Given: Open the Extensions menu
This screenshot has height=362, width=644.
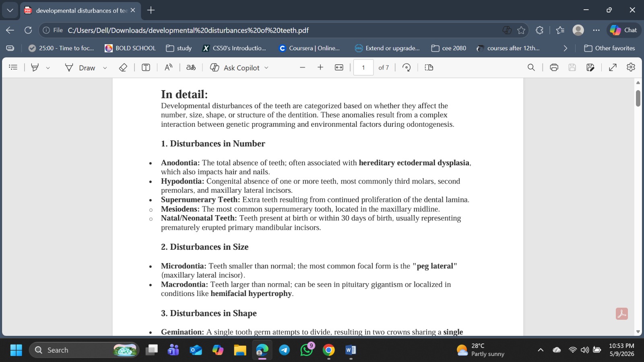Looking at the screenshot, I should point(539,30).
